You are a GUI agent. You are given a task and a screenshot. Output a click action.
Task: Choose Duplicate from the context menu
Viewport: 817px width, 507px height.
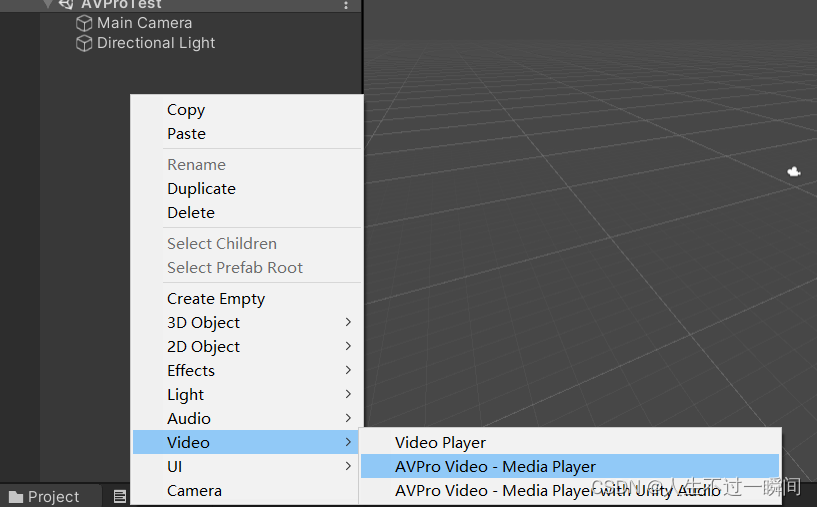tap(246, 189)
